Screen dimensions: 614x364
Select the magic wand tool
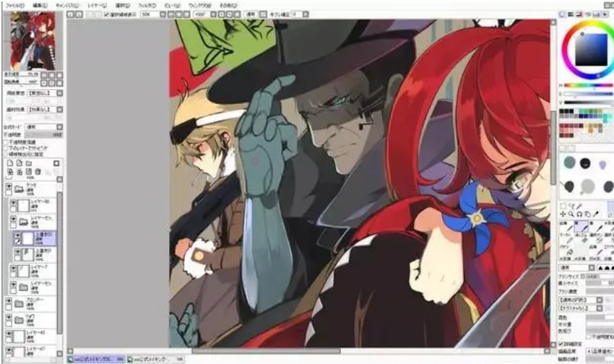579,206
